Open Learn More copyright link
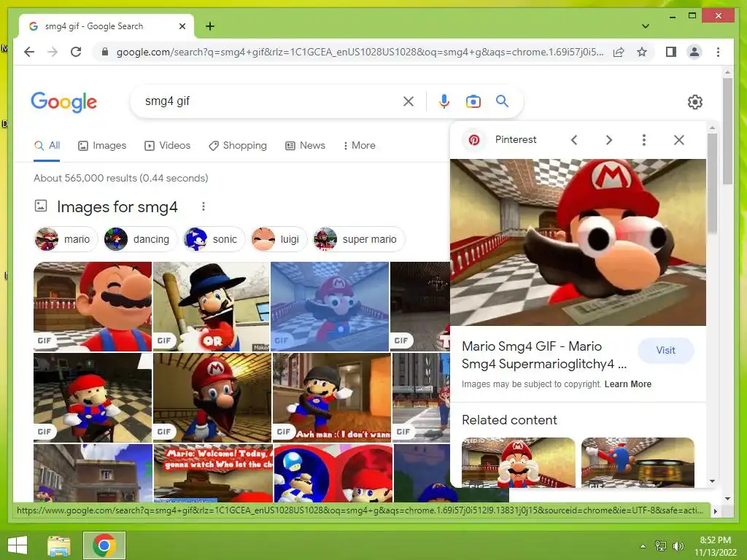The height and width of the screenshot is (560, 747). pos(628,384)
